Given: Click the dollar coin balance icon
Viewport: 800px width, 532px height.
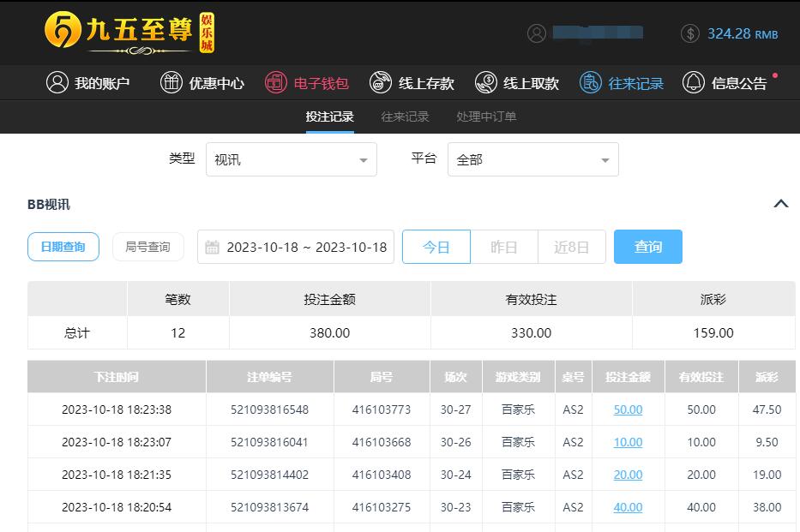Looking at the screenshot, I should (689, 33).
